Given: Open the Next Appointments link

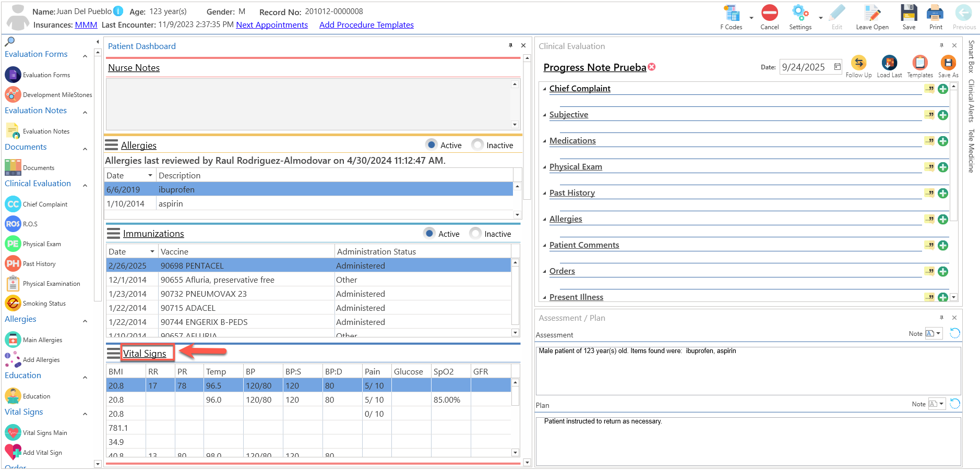Looking at the screenshot, I should (x=272, y=25).
